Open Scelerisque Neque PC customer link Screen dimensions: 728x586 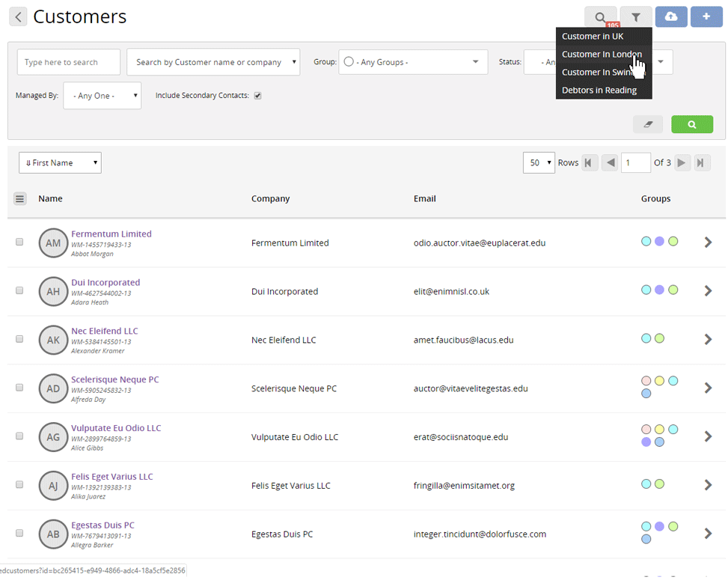[114, 379]
